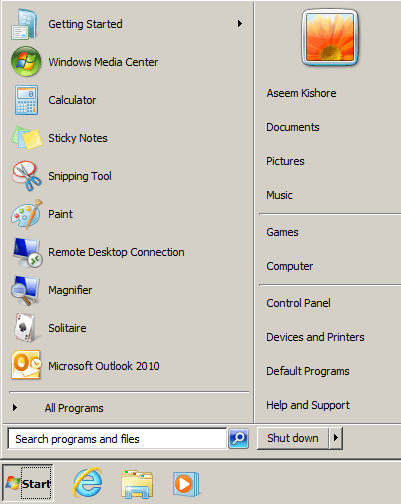
Task: Click the search magnifier button
Action: pyautogui.click(x=239, y=438)
